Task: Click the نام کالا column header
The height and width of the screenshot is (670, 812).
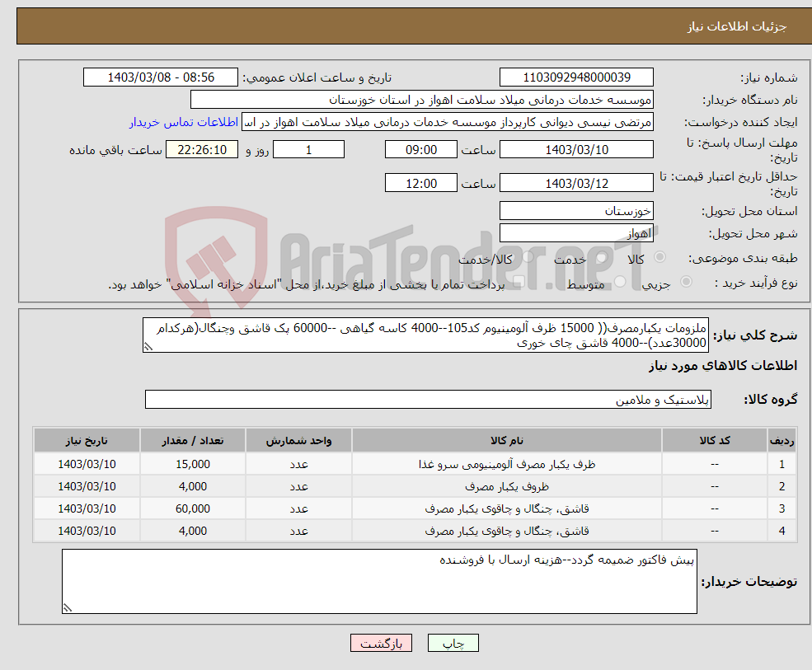Action: [x=507, y=441]
